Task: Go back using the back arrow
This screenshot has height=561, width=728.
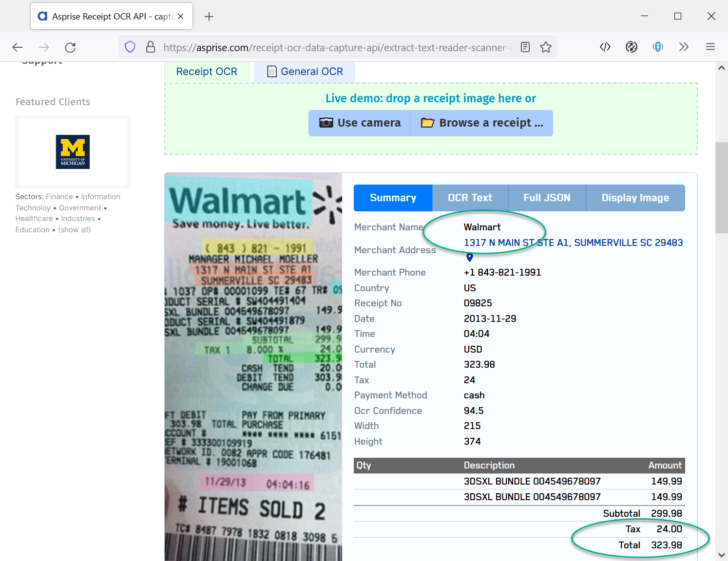Action: tap(18, 47)
